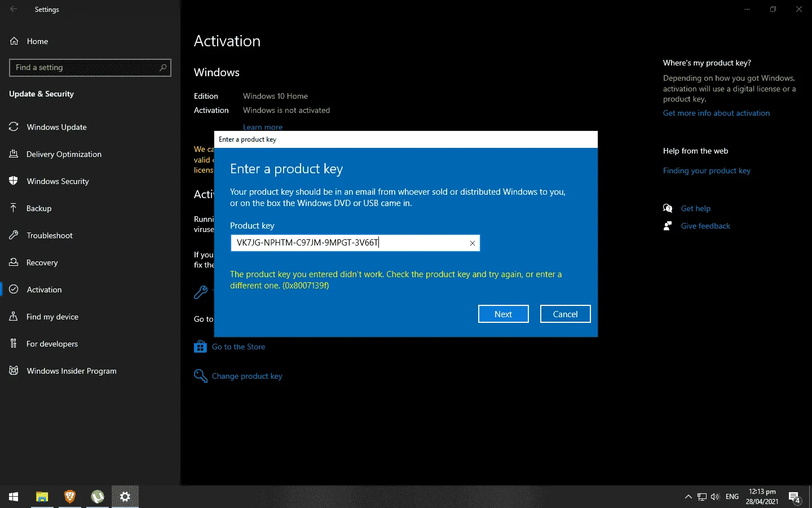The height and width of the screenshot is (508, 812).
Task: Open the taskbar clock and calendar
Action: coord(762,497)
